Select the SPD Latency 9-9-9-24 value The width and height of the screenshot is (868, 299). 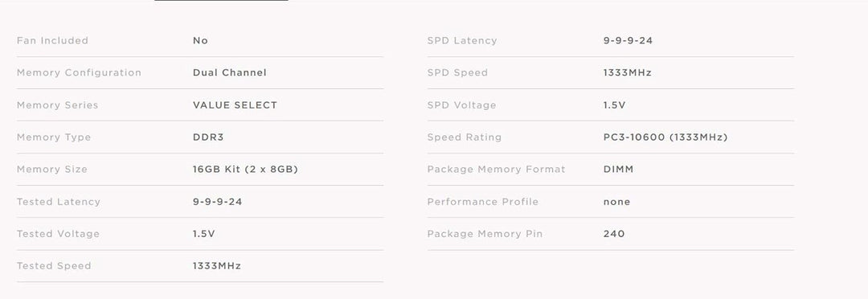click(628, 40)
